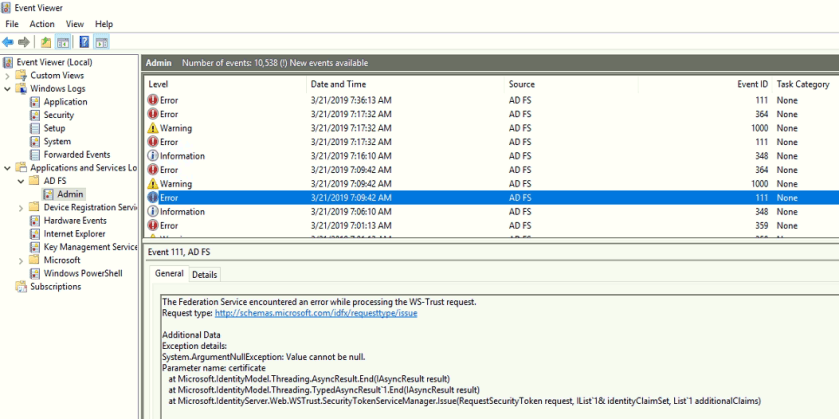Screen dimensions: 839x419
Task: Expand the Custom Views node
Action: 8,75
